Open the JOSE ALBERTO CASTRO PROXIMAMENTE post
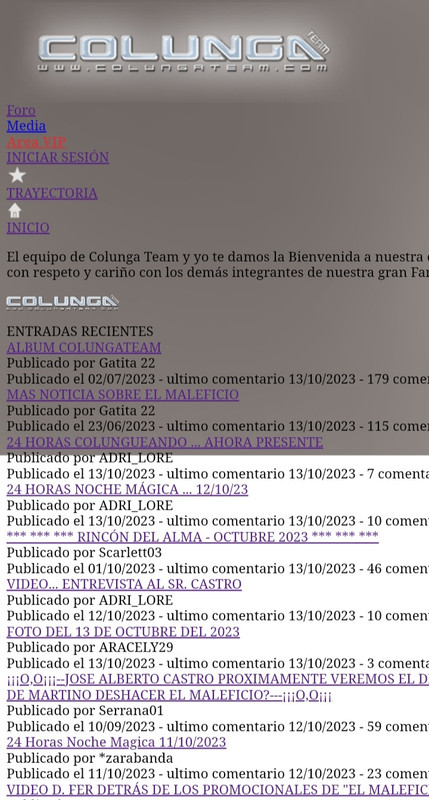 [x=217, y=687]
